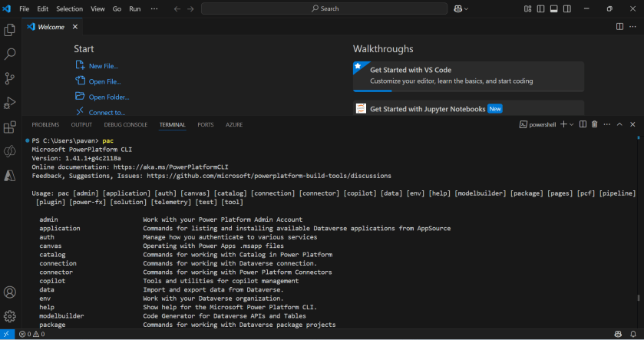
Task: Kill terminal using trash icon
Action: 594,124
